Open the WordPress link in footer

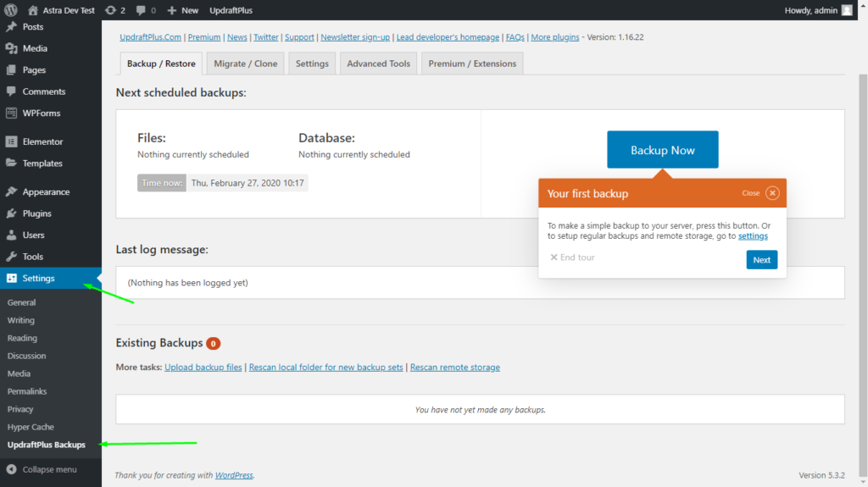(234, 475)
